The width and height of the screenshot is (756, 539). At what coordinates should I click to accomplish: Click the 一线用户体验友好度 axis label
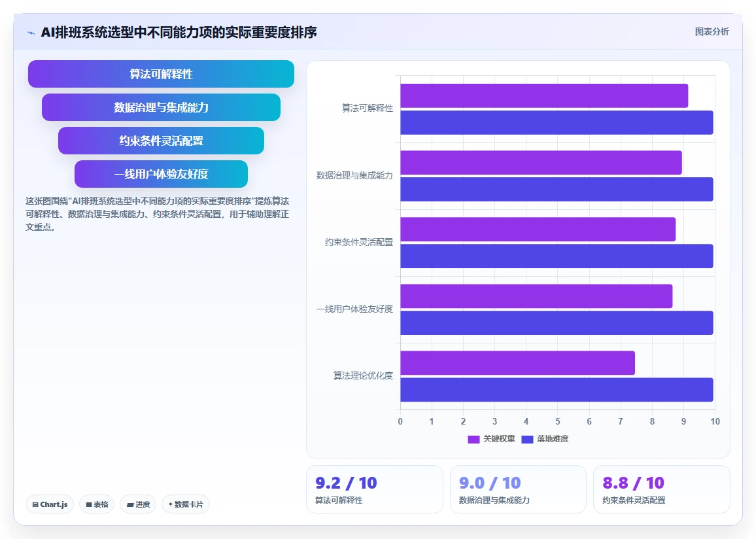click(354, 309)
